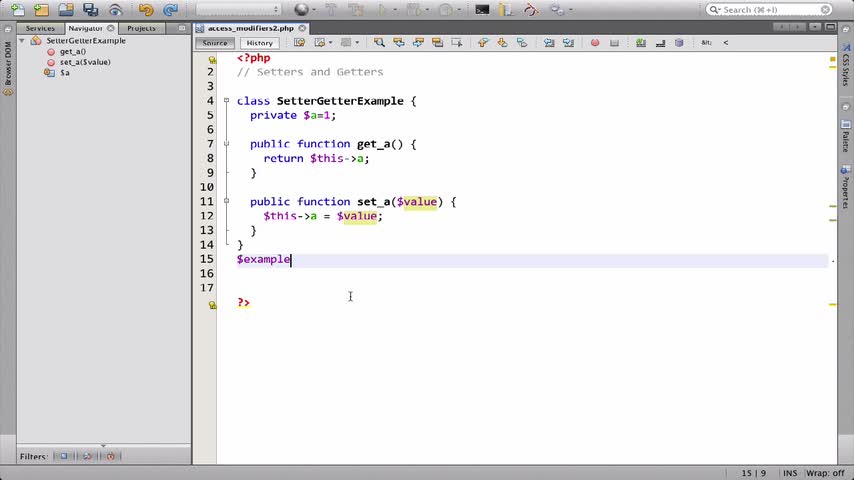Open the browser globe icon in main toolbar
The image size is (854, 480).
point(301,9)
